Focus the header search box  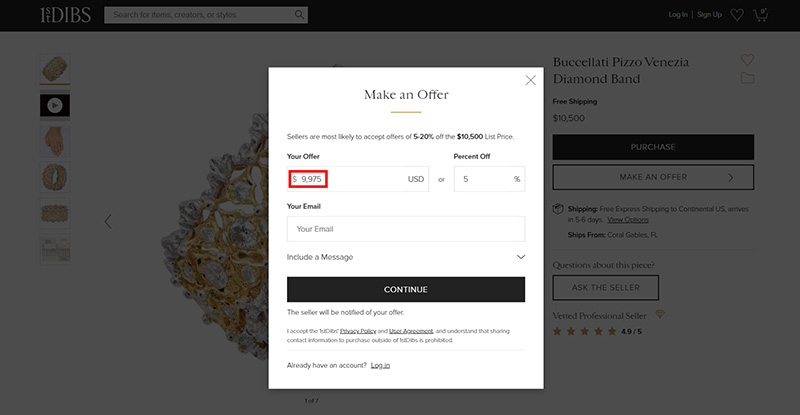206,15
